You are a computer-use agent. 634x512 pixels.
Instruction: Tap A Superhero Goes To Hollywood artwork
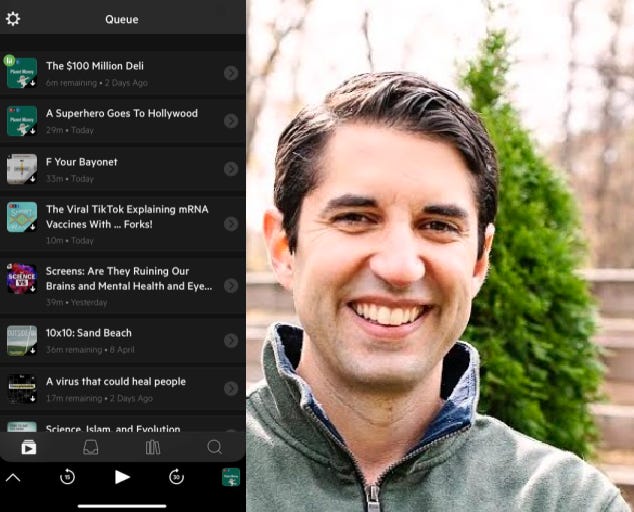click(22, 121)
